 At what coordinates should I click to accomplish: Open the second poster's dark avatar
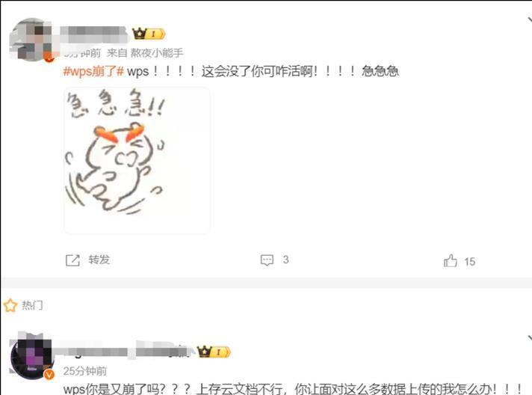[31, 358]
